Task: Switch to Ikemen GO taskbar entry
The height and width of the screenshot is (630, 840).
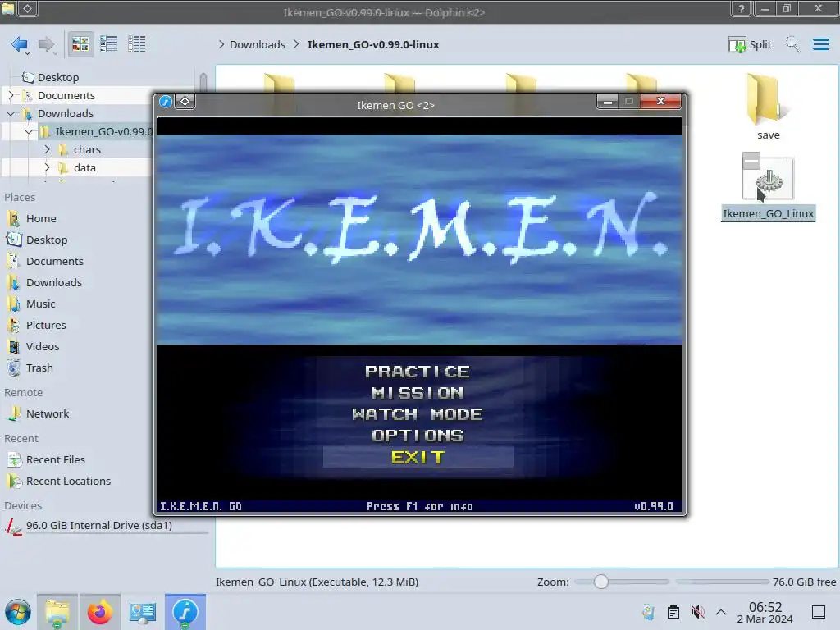Action: coord(185,612)
